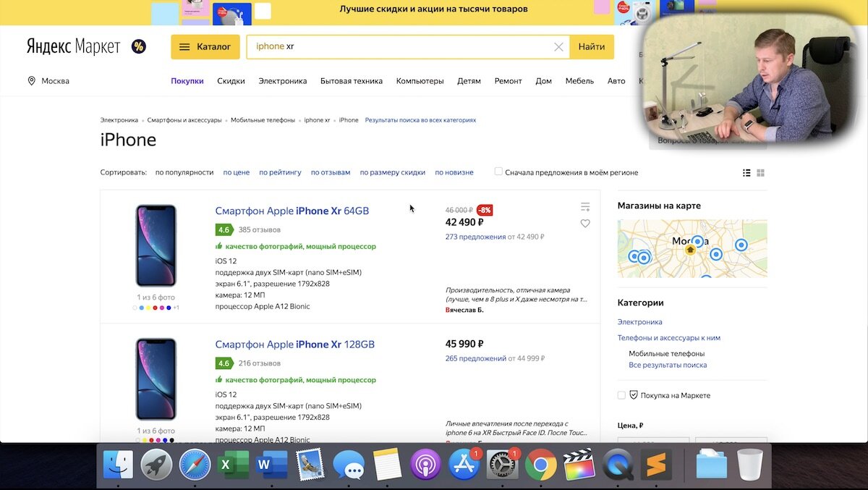Enable 'Сначала предложения в моём регионе' checkbox

[498, 172]
